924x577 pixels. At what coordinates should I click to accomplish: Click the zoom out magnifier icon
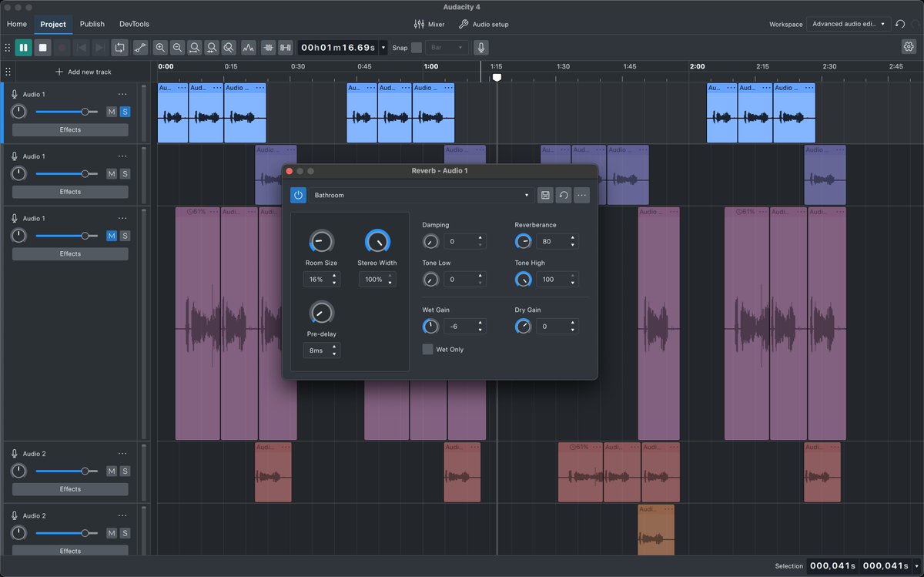178,48
